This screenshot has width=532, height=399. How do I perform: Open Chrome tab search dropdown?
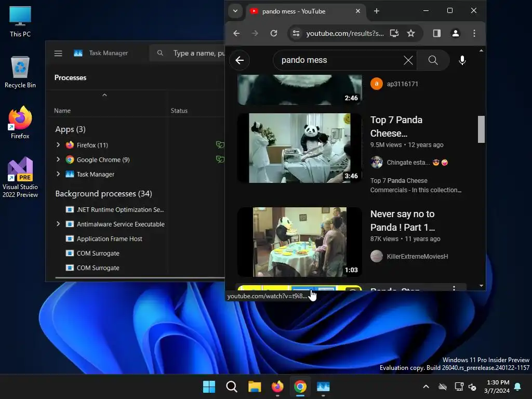click(x=235, y=11)
